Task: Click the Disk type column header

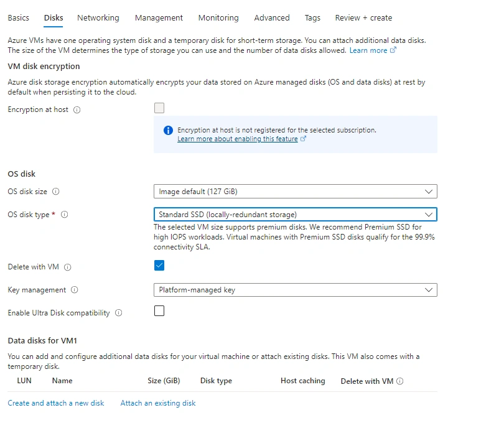Action: pyautogui.click(x=216, y=381)
